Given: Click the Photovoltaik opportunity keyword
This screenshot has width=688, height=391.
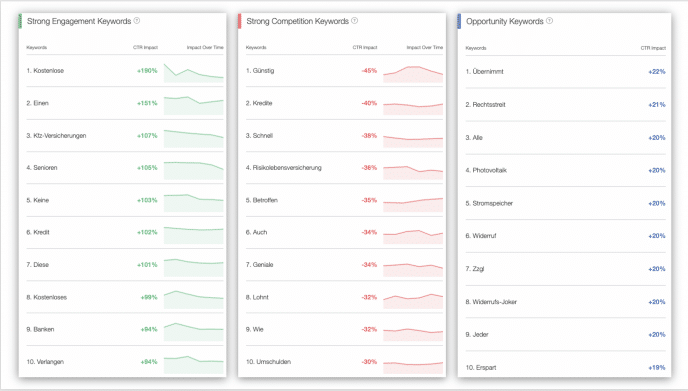Looking at the screenshot, I should (x=486, y=170).
